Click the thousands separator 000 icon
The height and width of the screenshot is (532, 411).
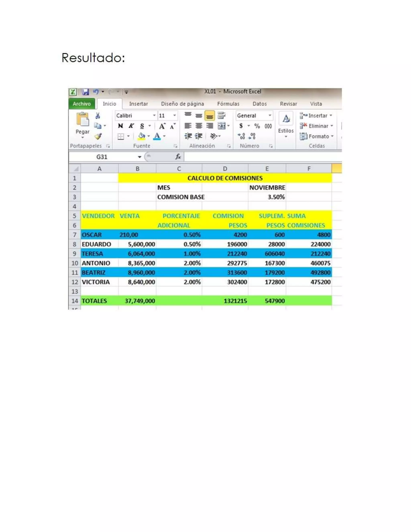point(268,126)
